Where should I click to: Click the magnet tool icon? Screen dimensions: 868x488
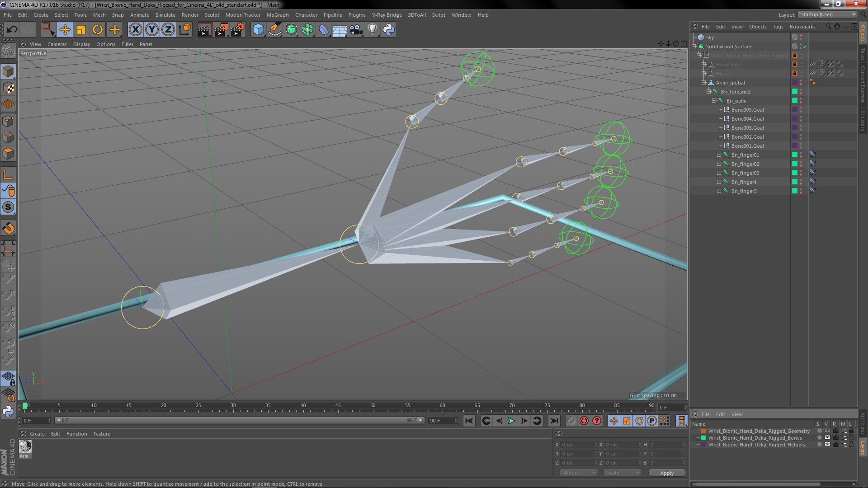[8, 228]
